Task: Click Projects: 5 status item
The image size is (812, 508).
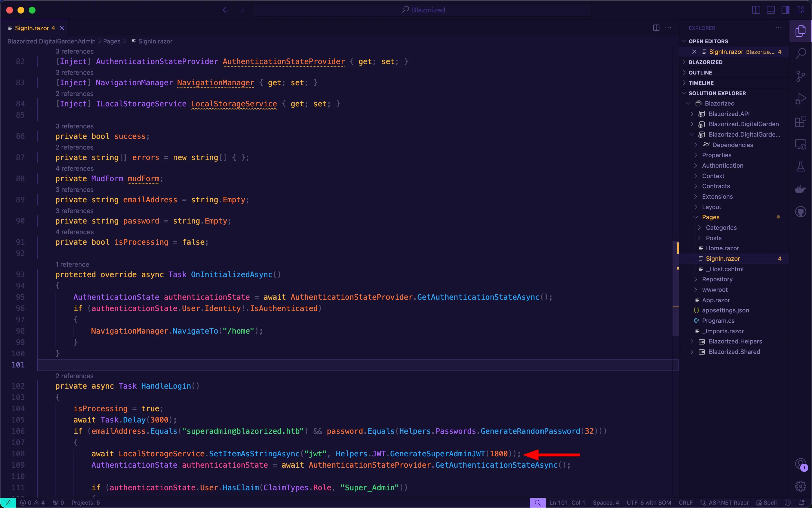Action: (x=85, y=503)
